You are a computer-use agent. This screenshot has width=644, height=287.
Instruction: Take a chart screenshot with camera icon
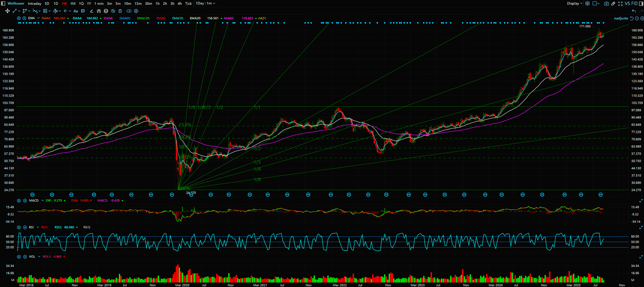coord(606,4)
